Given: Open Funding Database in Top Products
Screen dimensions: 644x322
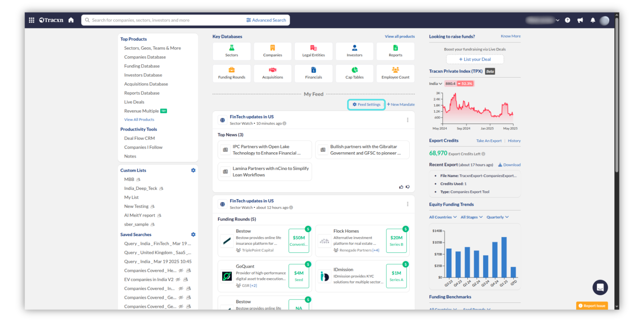Looking at the screenshot, I should click(x=142, y=66).
